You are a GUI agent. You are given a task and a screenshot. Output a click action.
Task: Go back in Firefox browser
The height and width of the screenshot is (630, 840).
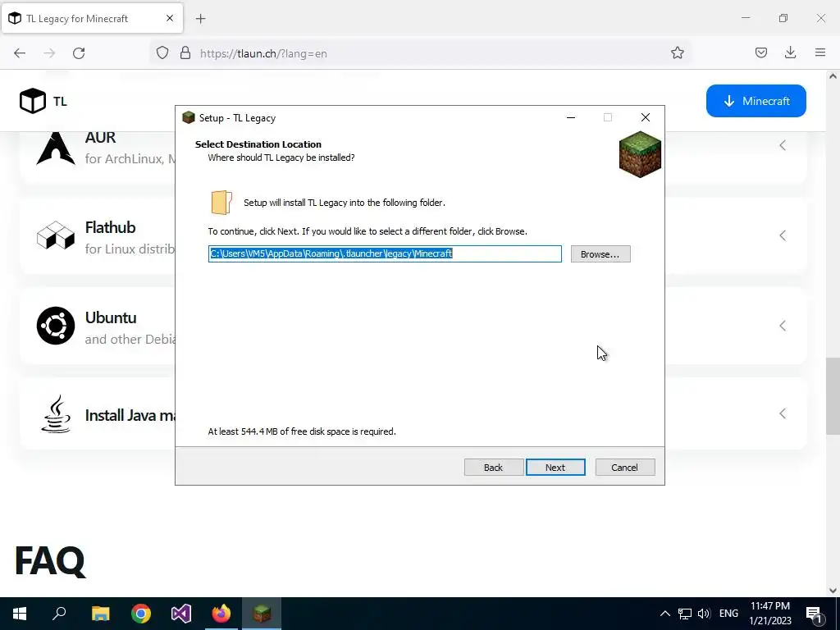click(x=20, y=53)
